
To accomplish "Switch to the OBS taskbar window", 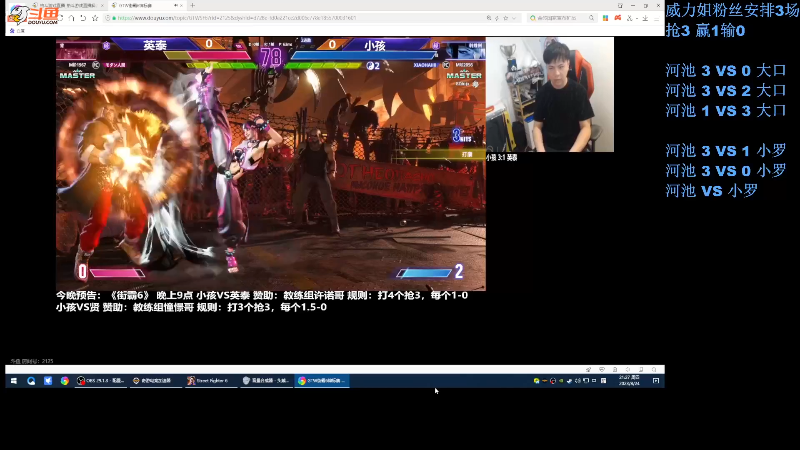I will click(101, 381).
